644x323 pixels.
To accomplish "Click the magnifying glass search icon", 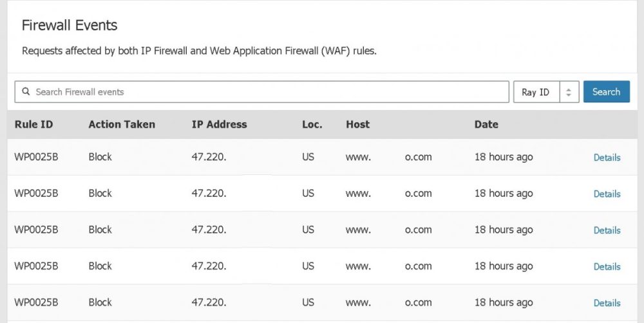I will [x=26, y=91].
